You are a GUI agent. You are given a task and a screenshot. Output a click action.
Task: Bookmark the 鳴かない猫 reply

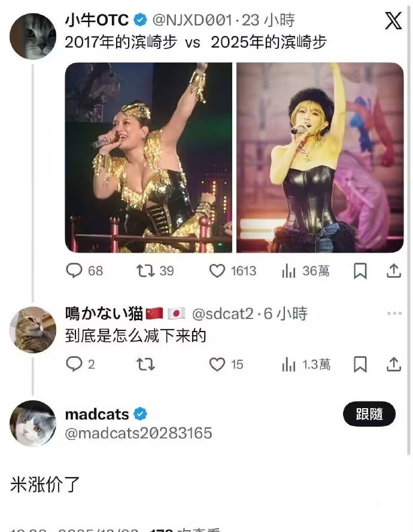pyautogui.click(x=360, y=364)
